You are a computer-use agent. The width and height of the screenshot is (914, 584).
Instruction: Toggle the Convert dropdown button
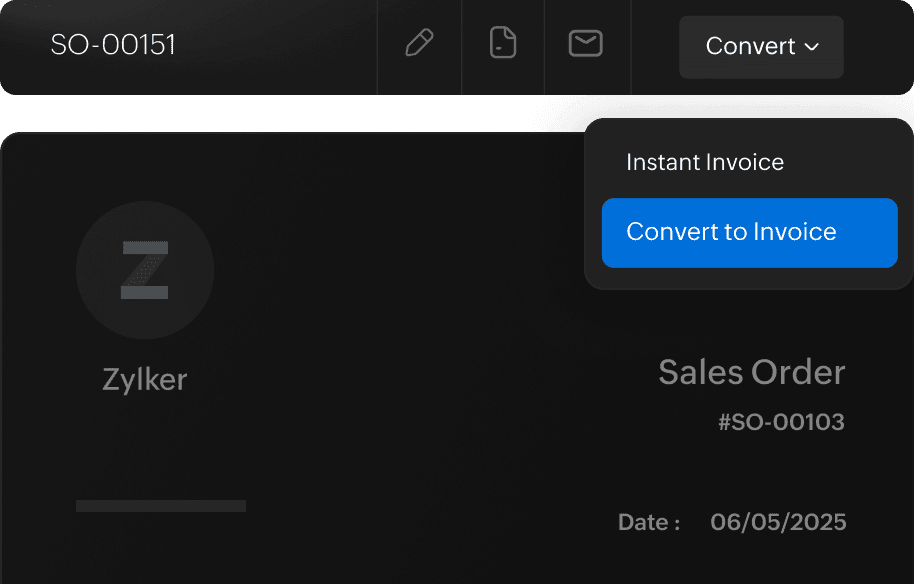[761, 47]
